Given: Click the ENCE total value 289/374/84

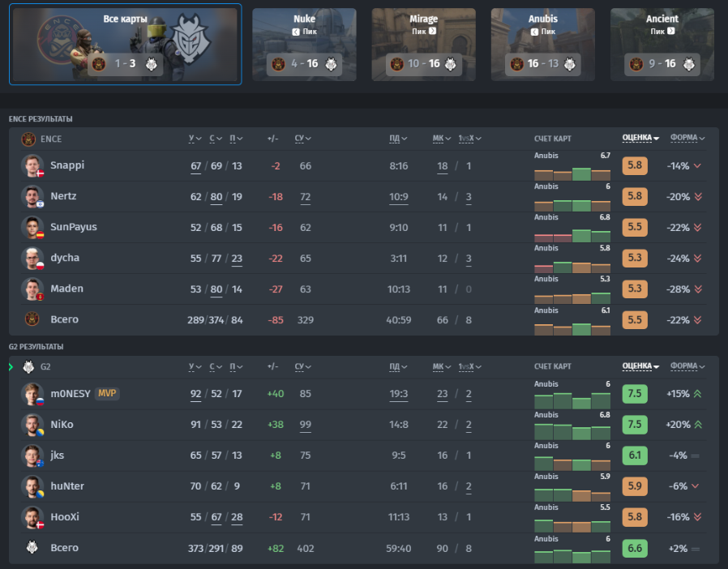Looking at the screenshot, I should 215,320.
